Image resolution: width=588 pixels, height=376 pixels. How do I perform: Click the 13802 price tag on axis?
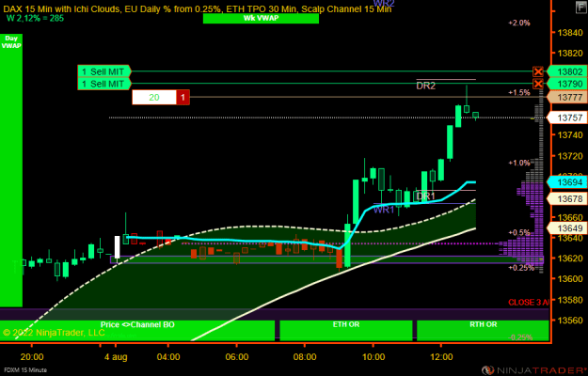point(567,71)
